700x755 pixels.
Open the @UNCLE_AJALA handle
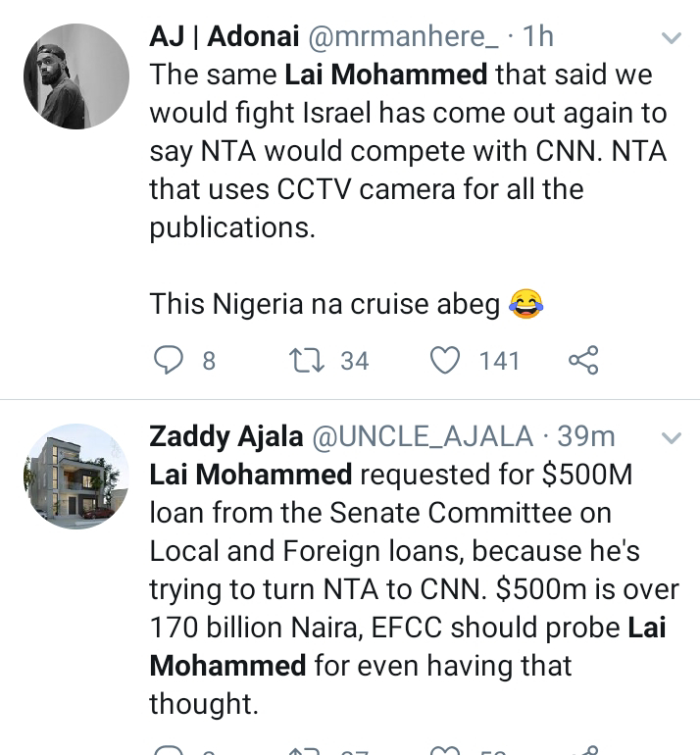tap(423, 435)
